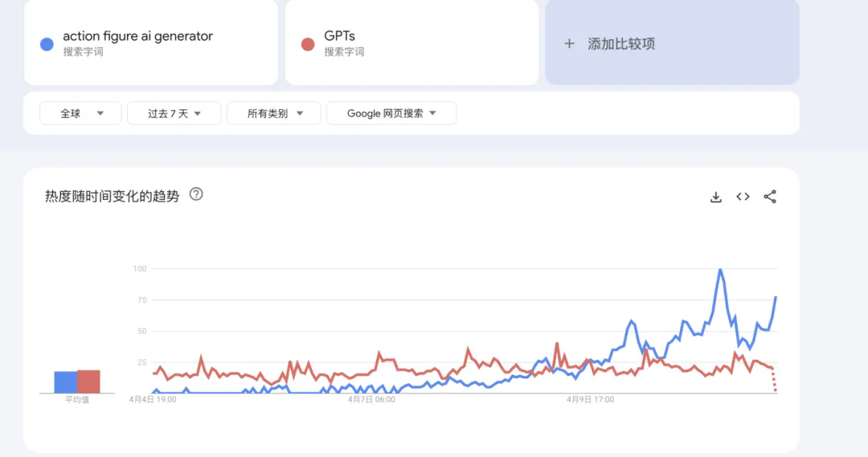Open the 所有类别 category dropdown
Screen dimensions: 868x457
(274, 113)
